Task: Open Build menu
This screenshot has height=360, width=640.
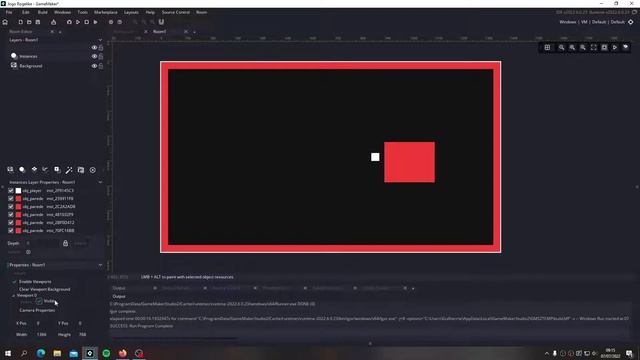Action: coord(42,12)
